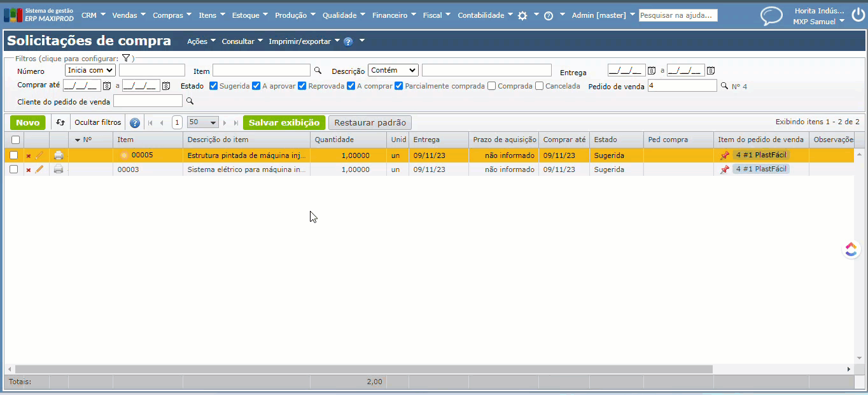
Task: Click the ERP Maxiprod logo
Action: 39,15
